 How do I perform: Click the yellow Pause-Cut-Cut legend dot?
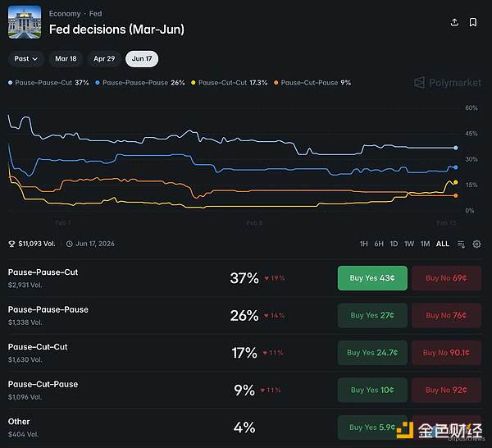point(194,83)
